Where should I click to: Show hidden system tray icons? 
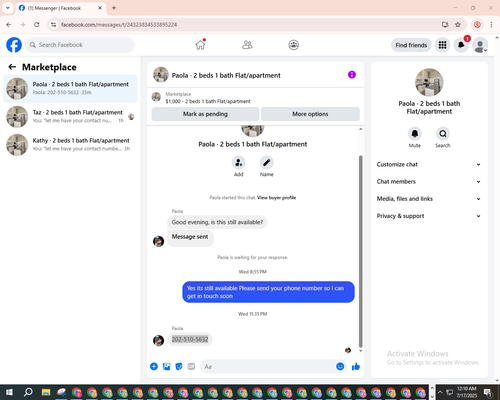pyautogui.click(x=440, y=392)
